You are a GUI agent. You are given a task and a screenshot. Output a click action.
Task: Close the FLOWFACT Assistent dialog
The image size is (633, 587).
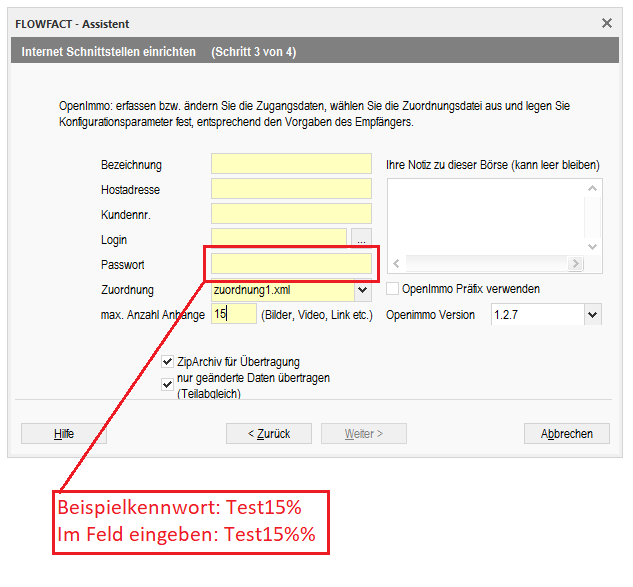tap(606, 23)
